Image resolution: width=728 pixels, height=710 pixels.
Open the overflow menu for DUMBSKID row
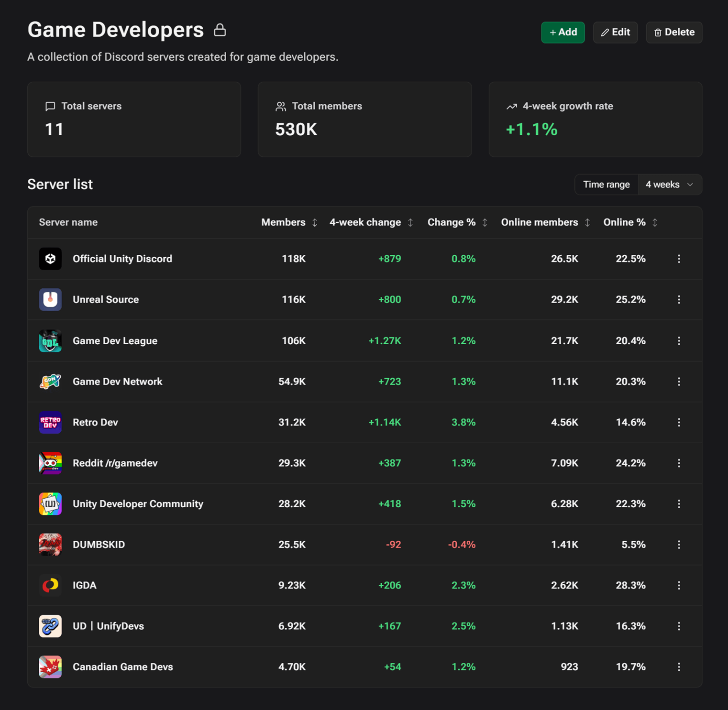click(679, 545)
